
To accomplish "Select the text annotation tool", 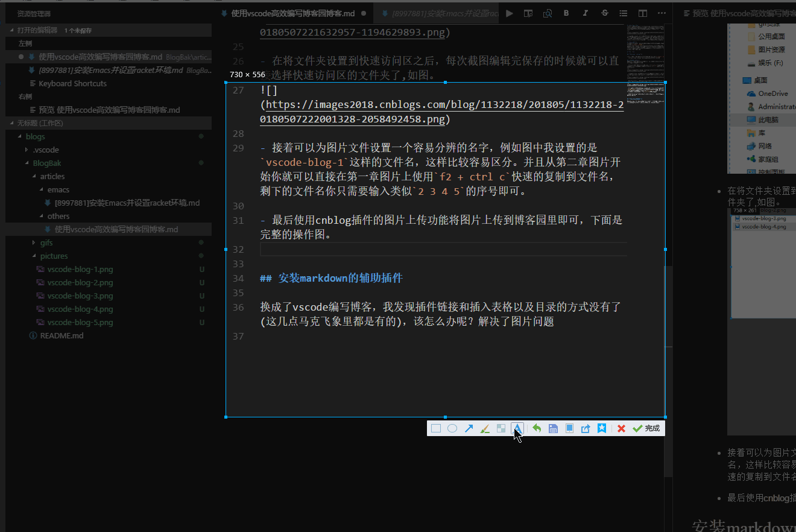I will tap(517, 428).
